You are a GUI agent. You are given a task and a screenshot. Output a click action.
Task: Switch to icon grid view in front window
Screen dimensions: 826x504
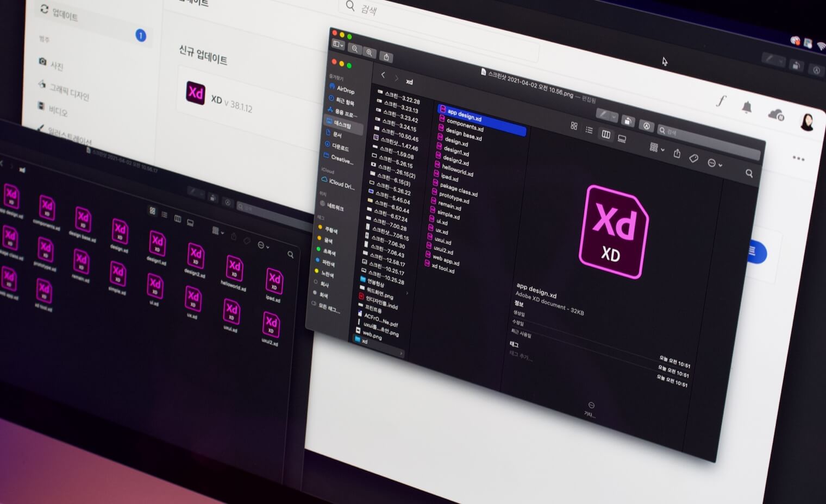click(574, 125)
